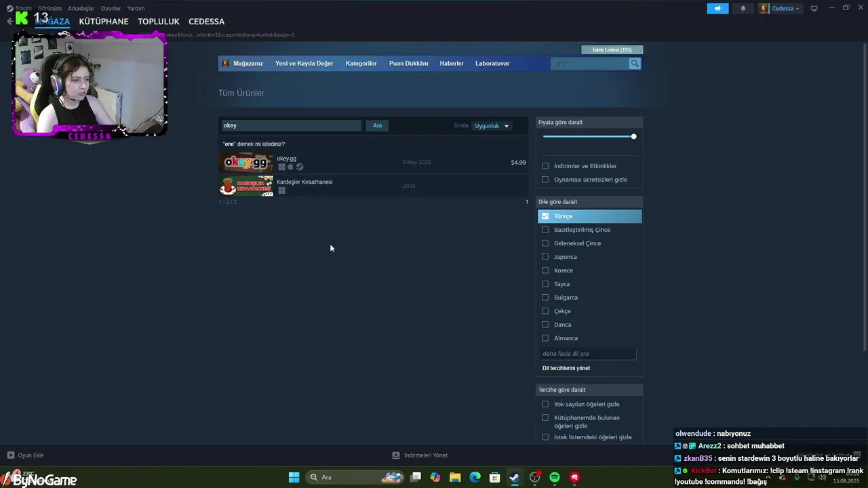Check Geleneksel Çince language
The image size is (868, 488).
coord(545,243)
